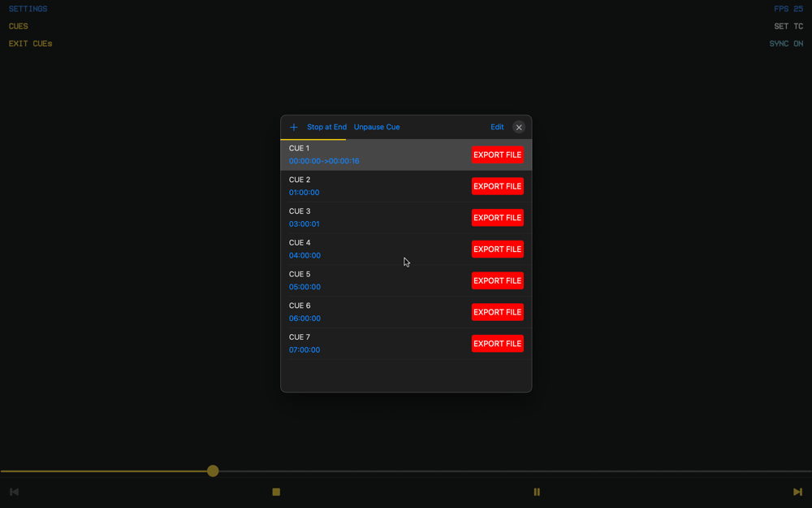Click timecode 05:00:00

click(304, 287)
